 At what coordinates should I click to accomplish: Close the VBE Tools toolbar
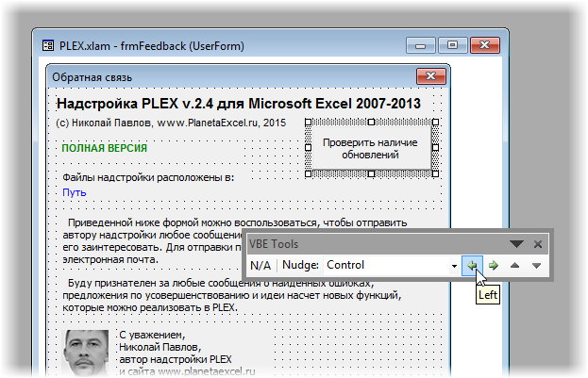[x=538, y=244]
